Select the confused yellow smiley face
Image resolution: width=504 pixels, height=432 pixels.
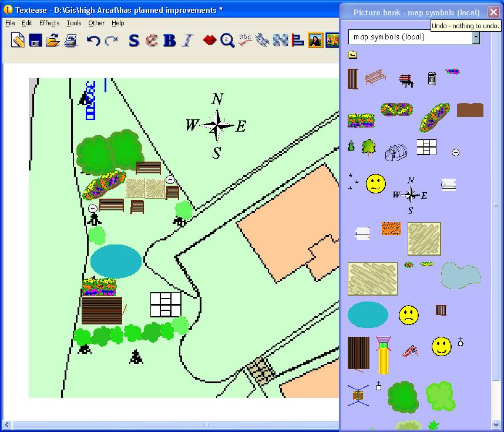(x=375, y=183)
